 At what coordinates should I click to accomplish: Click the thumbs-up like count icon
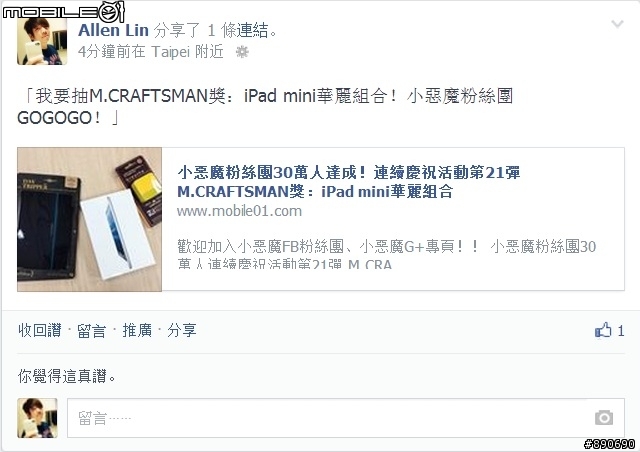(x=603, y=330)
